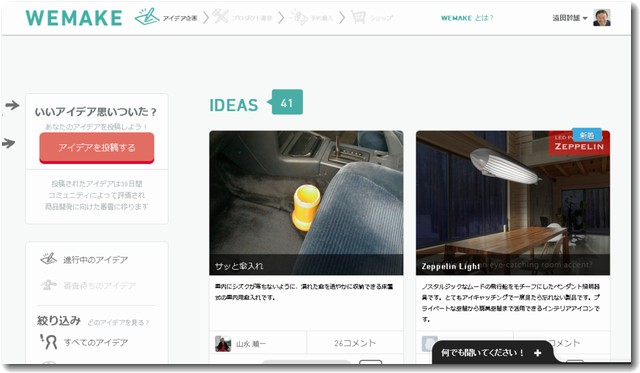Open the 何でも聞いてください chat bar

coord(493,353)
